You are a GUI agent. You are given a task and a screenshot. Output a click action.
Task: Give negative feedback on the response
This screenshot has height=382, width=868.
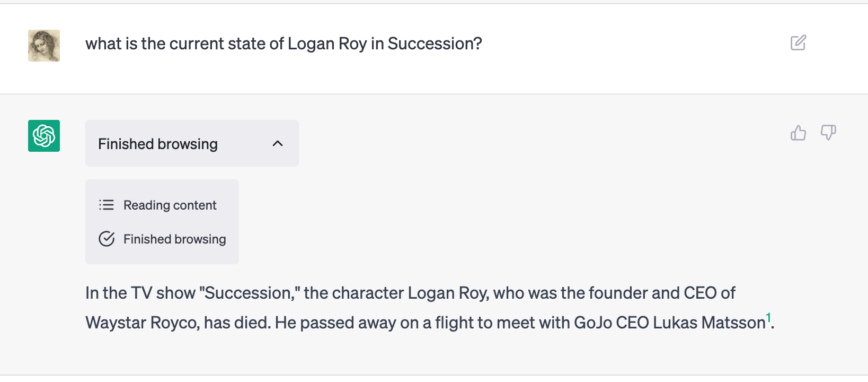[x=829, y=133]
